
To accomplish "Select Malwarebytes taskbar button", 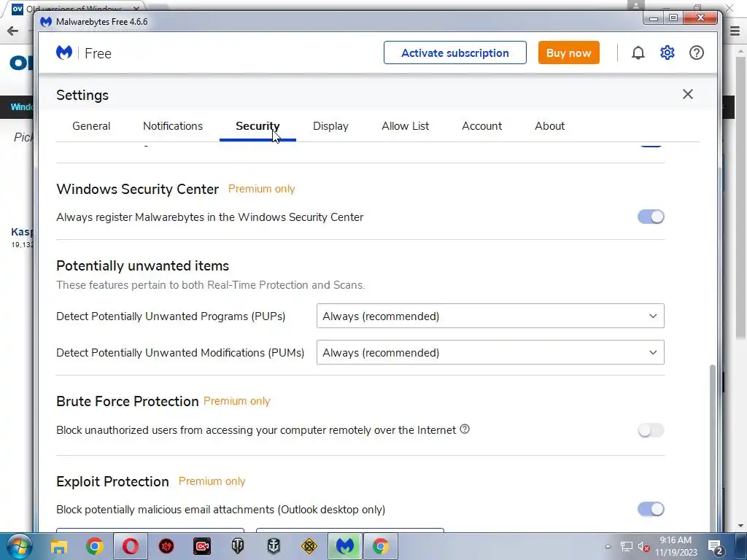I will coord(345,546).
